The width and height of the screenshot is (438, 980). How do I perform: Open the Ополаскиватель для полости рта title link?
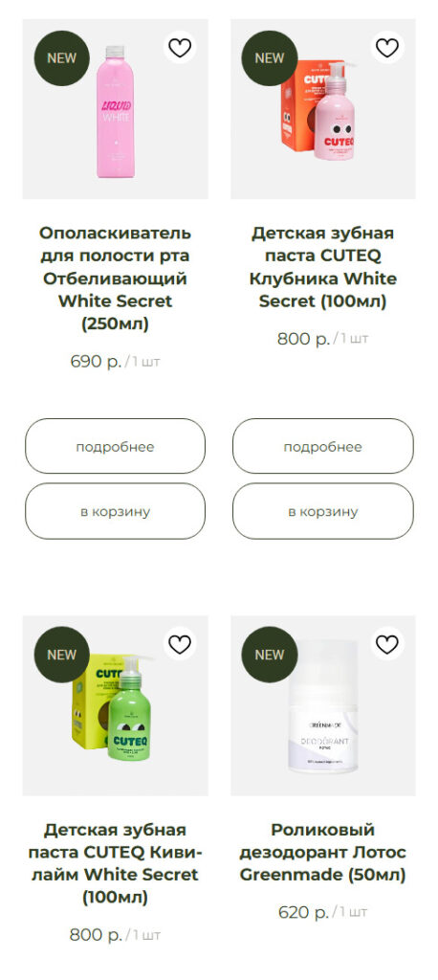click(x=115, y=278)
